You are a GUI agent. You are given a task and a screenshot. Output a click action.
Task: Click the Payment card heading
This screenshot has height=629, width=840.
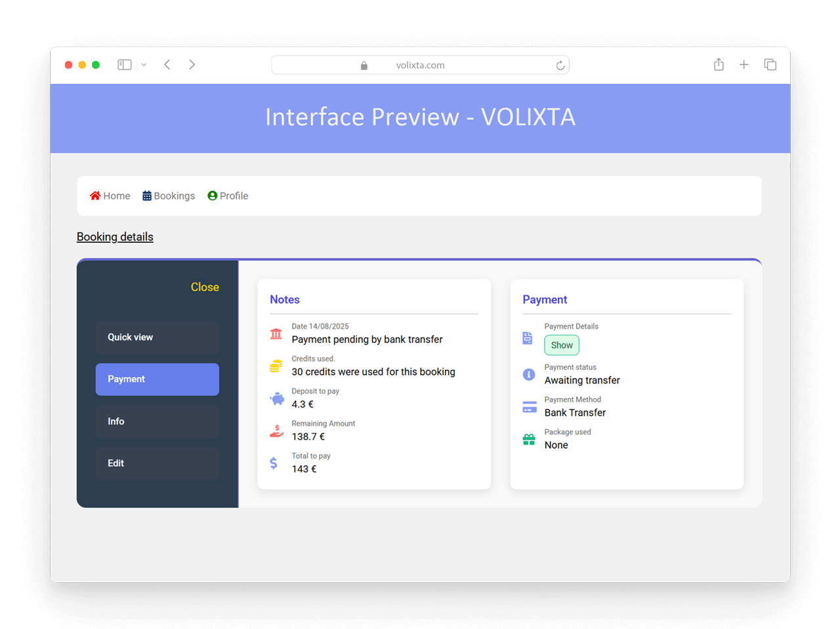(x=545, y=299)
